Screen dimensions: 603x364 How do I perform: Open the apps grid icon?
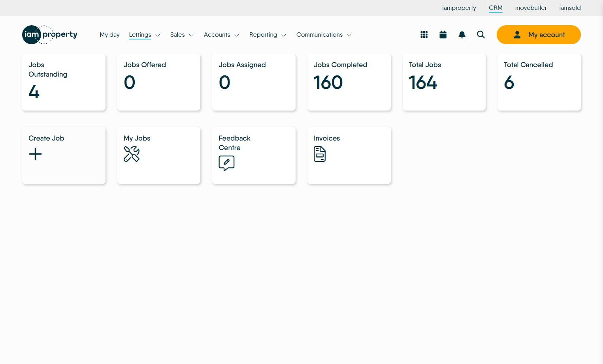tap(424, 35)
